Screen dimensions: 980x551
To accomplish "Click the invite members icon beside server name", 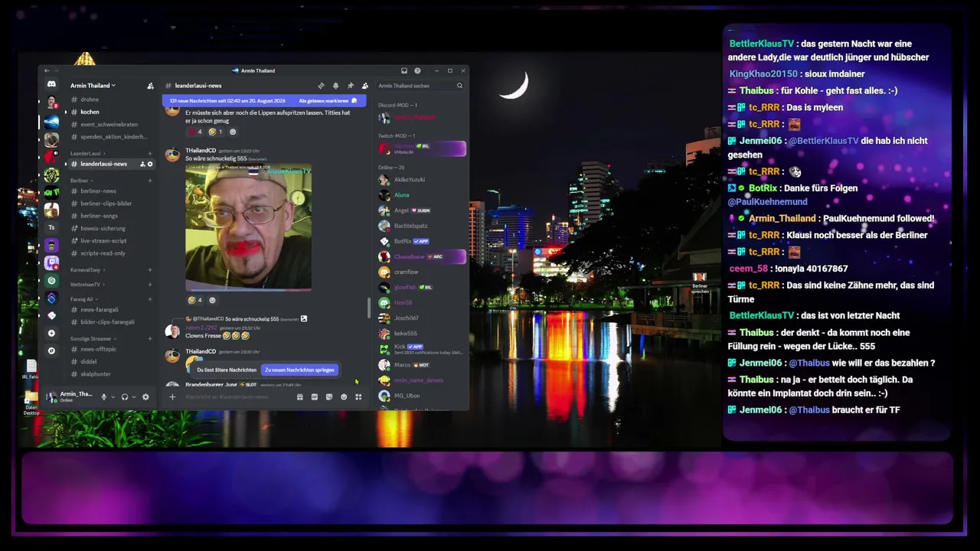I will coord(150,86).
